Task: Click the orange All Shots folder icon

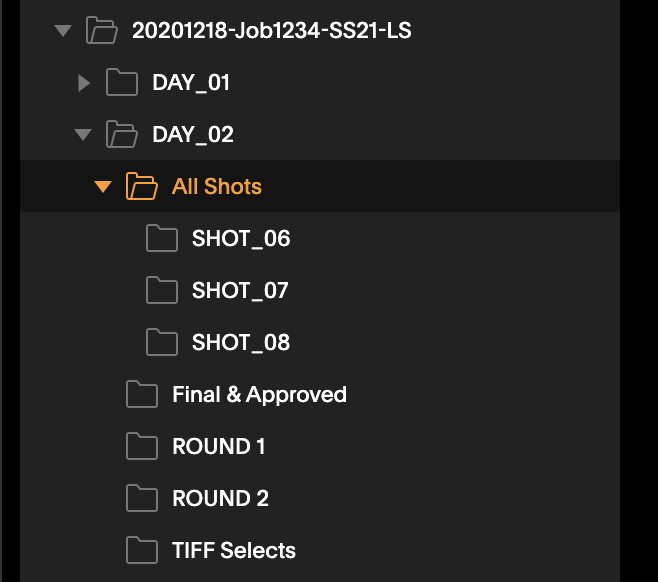Action: tap(142, 186)
